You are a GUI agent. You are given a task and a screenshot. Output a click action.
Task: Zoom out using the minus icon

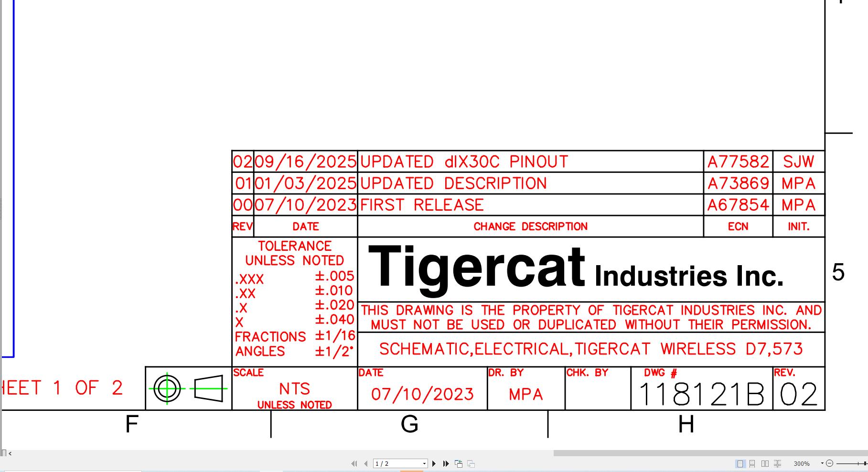click(830, 463)
